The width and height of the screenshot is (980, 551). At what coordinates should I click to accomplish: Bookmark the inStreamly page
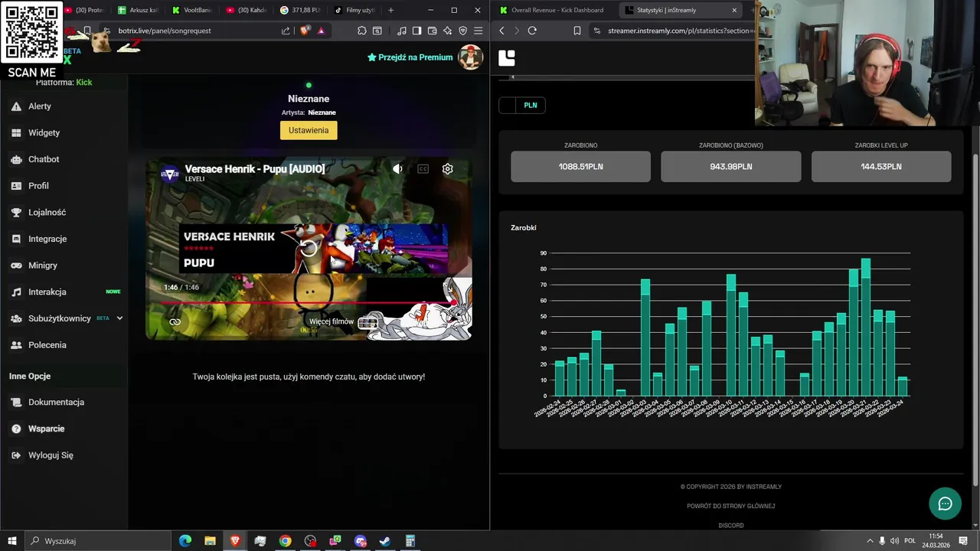(577, 31)
